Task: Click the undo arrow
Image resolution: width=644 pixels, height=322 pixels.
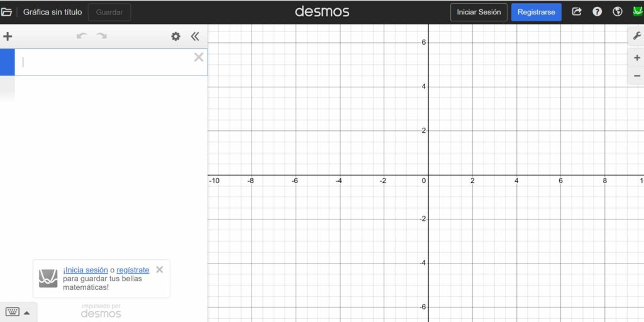Action: pos(82,36)
